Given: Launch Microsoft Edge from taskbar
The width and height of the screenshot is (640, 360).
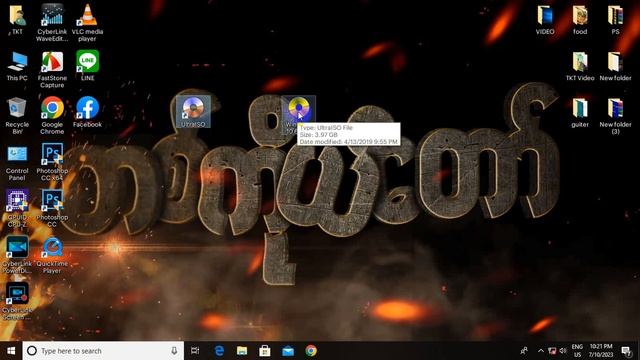Looking at the screenshot, I should point(219,351).
